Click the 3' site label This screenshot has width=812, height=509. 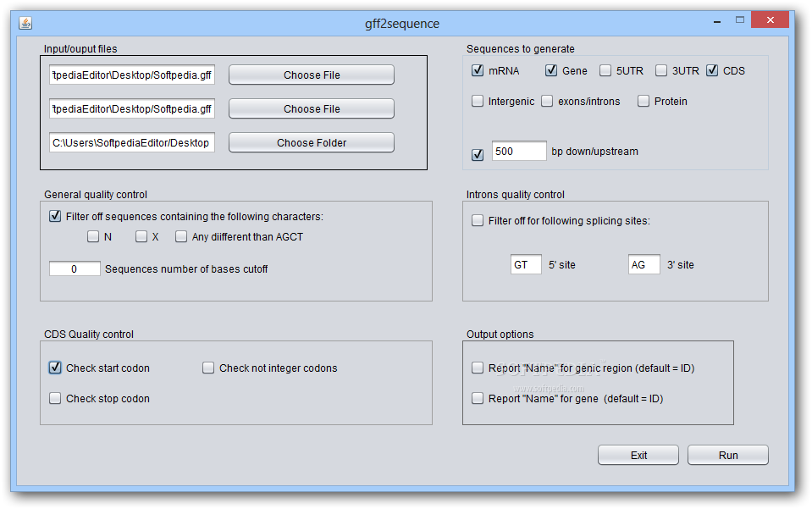(680, 264)
